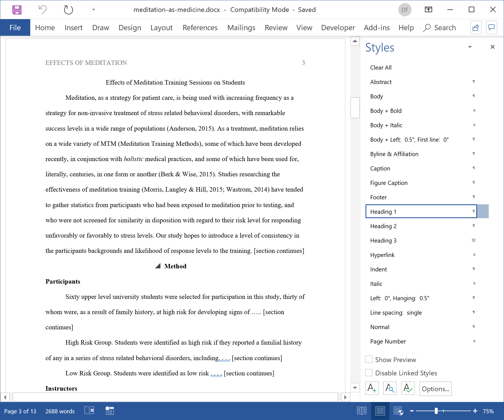
Task: Click the New Style button icon
Action: click(x=372, y=388)
